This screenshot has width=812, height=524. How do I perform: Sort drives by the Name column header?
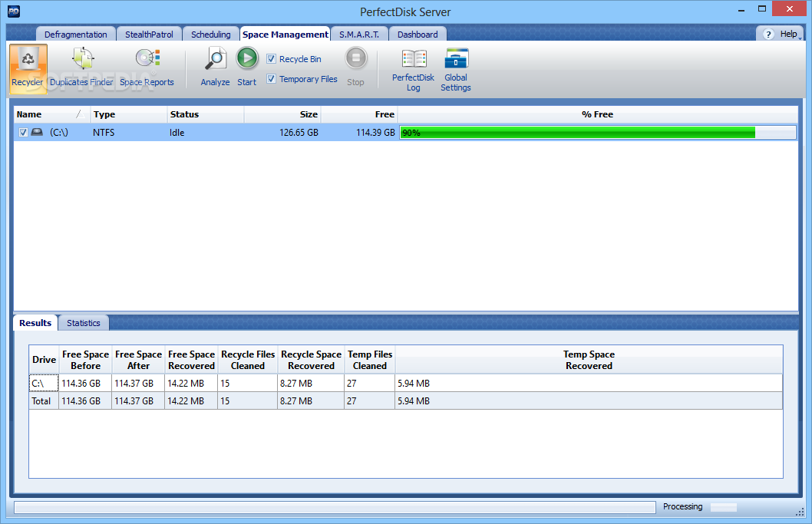pyautogui.click(x=51, y=114)
